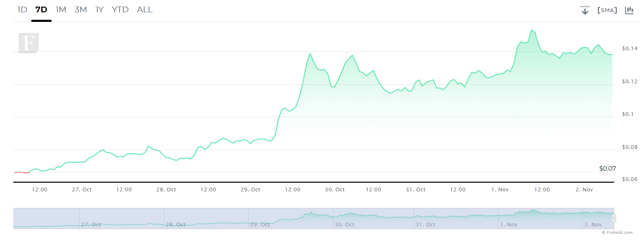Image resolution: width=644 pixels, height=240 pixels.
Task: Show the 3M price history
Action: coord(80,10)
